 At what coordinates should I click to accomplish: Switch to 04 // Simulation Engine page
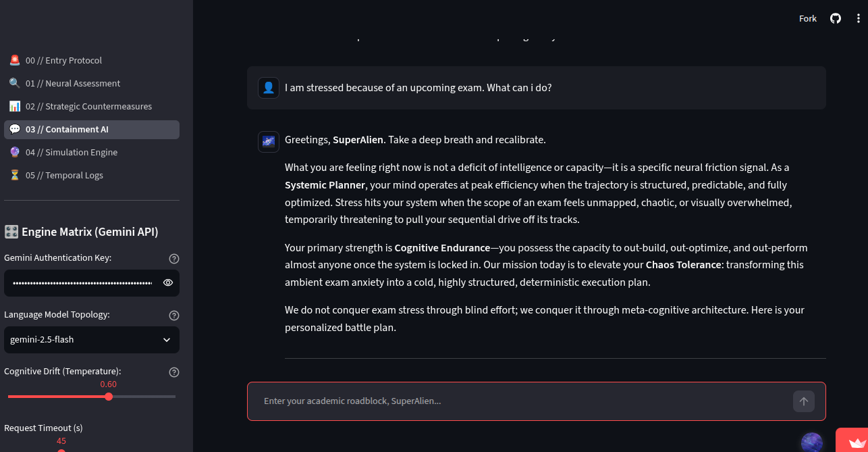tap(92, 153)
